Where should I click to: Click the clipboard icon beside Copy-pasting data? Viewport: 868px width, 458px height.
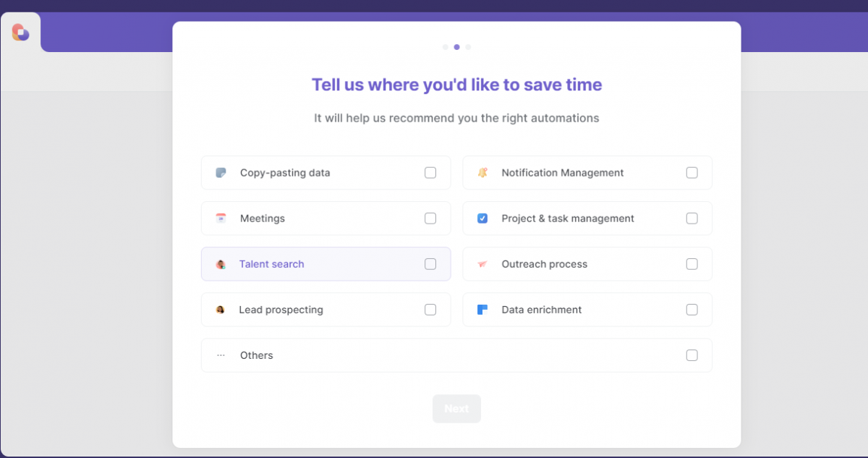tap(220, 172)
